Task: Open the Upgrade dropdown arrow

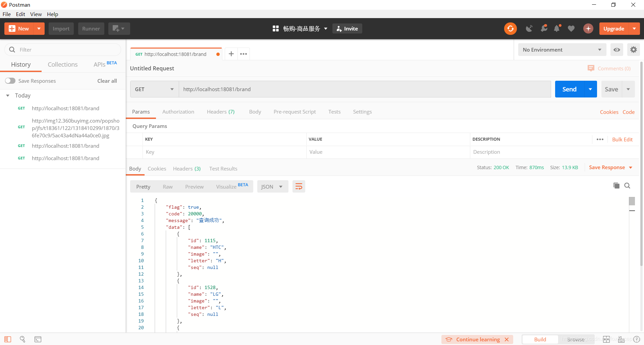Action: (634, 28)
